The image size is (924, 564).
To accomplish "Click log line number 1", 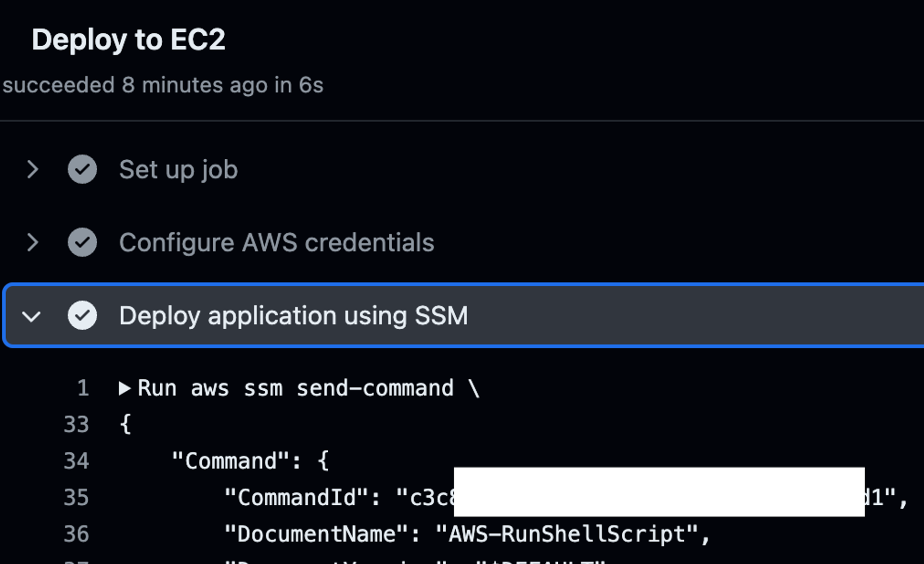I will [x=83, y=388].
